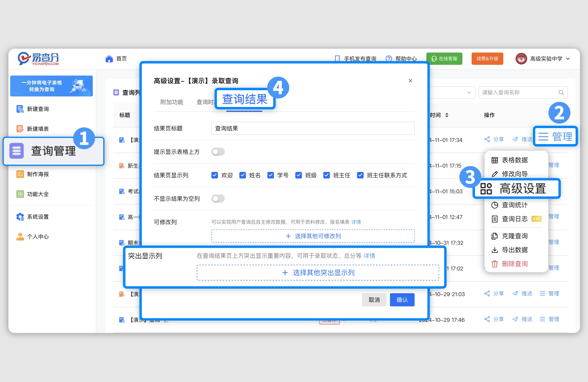Enable 提示显示表格上方 toggle
The width and height of the screenshot is (588, 382).
(x=218, y=152)
